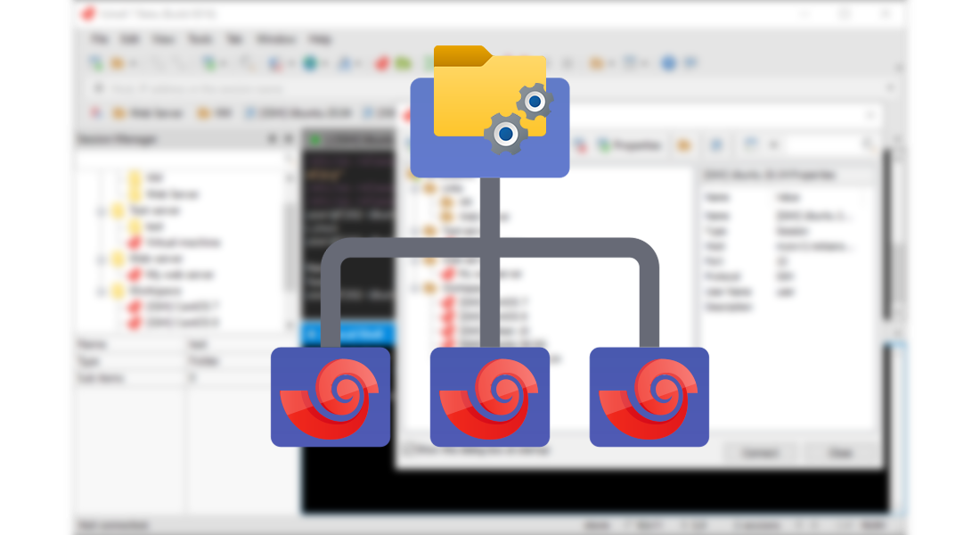Open the Tools menu
Image resolution: width=980 pixels, height=535 pixels.
pyautogui.click(x=200, y=39)
